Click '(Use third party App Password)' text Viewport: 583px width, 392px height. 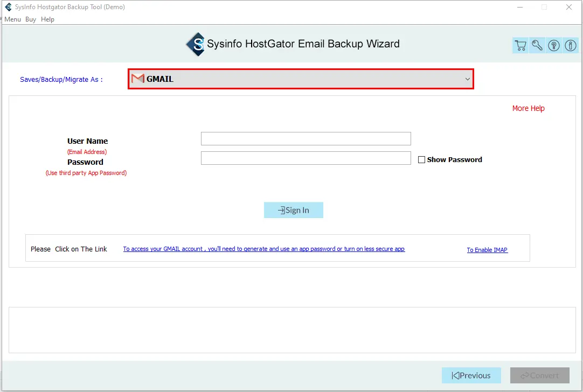(86, 173)
